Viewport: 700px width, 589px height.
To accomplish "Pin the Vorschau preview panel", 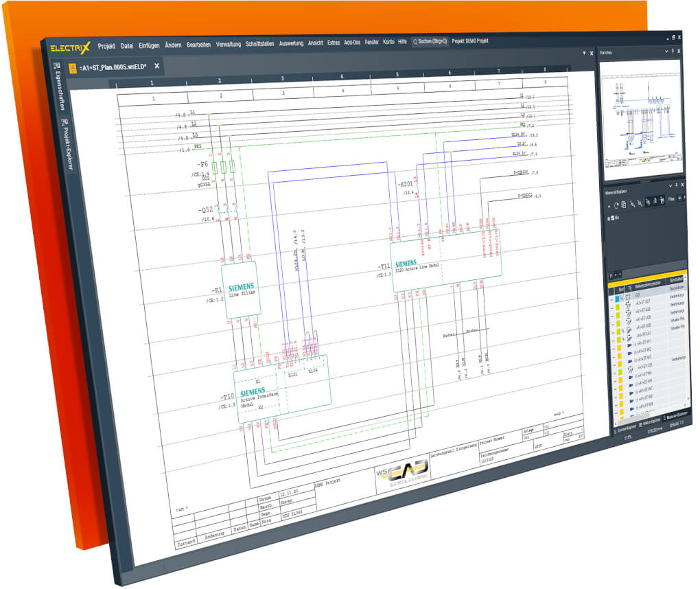I will click(x=673, y=51).
